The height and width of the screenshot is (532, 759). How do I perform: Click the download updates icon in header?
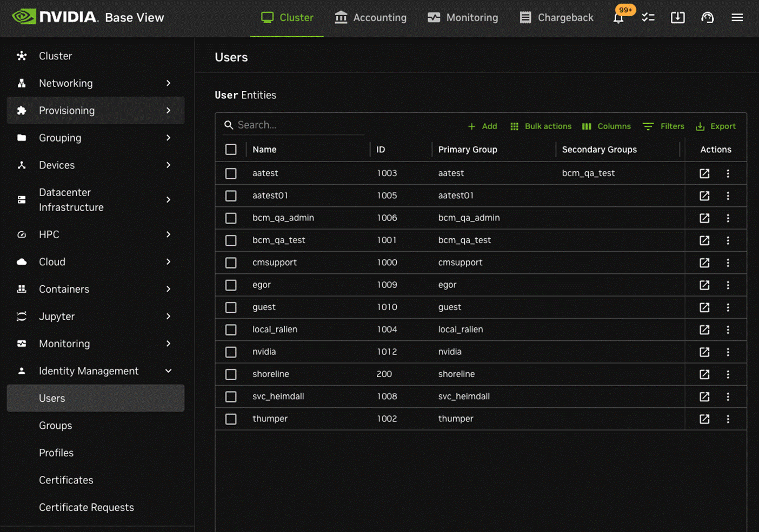(677, 18)
